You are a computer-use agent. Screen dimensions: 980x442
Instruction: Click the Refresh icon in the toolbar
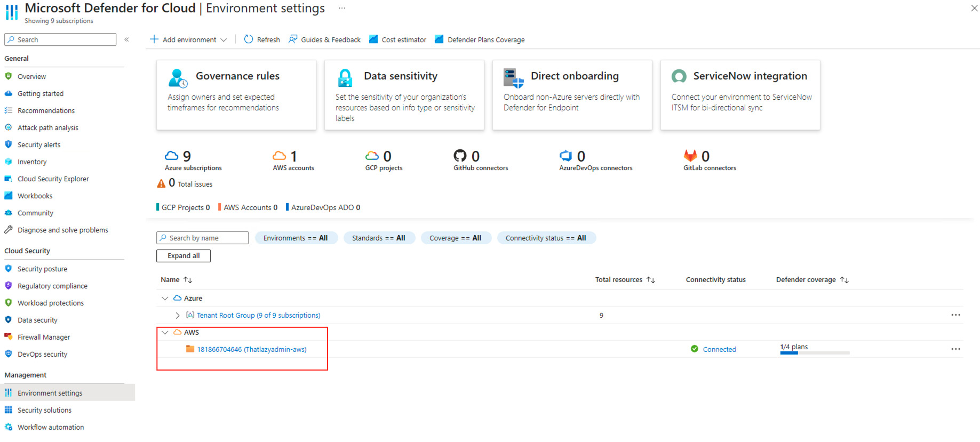[249, 39]
